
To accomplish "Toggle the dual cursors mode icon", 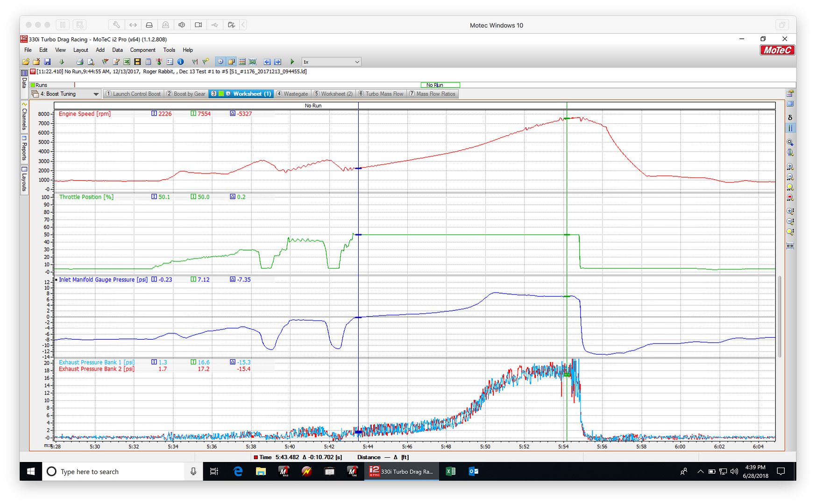I will 790,128.
